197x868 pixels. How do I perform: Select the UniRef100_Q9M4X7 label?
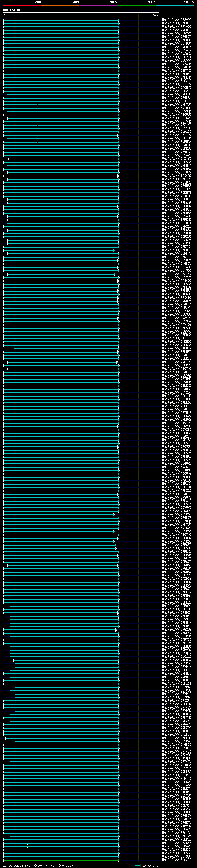tap(176, 846)
